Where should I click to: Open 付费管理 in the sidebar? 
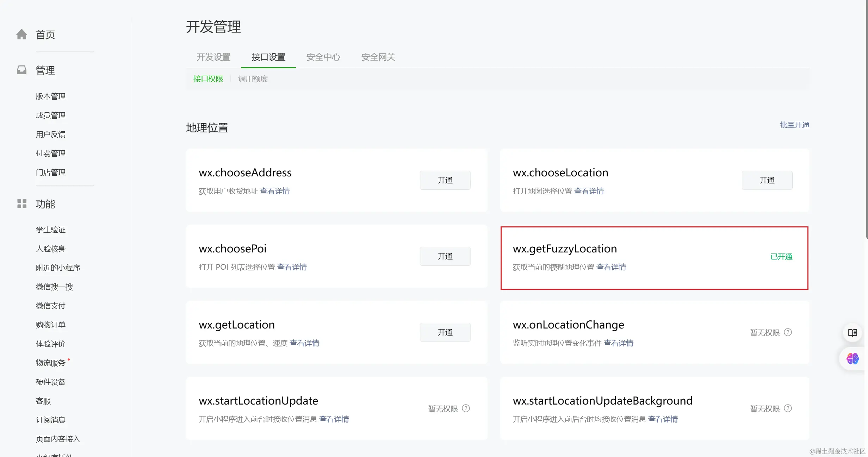[51, 153]
